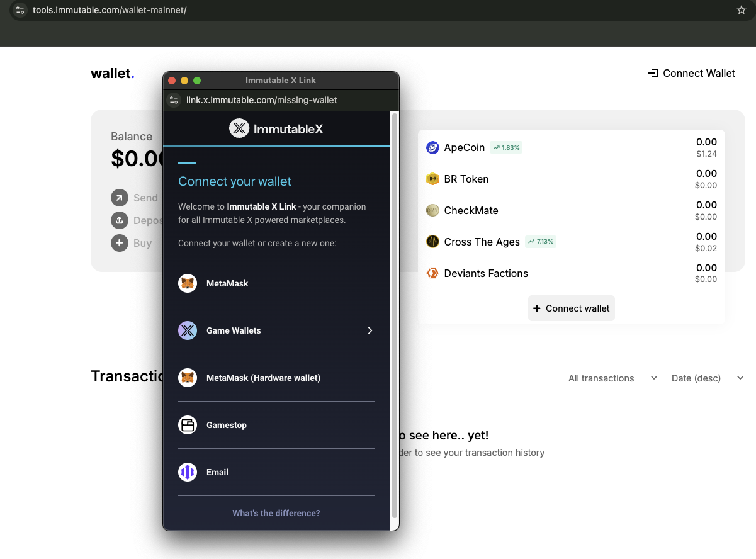The width and height of the screenshot is (756, 559).
Task: Open site info icon in popup address bar
Action: 174,100
